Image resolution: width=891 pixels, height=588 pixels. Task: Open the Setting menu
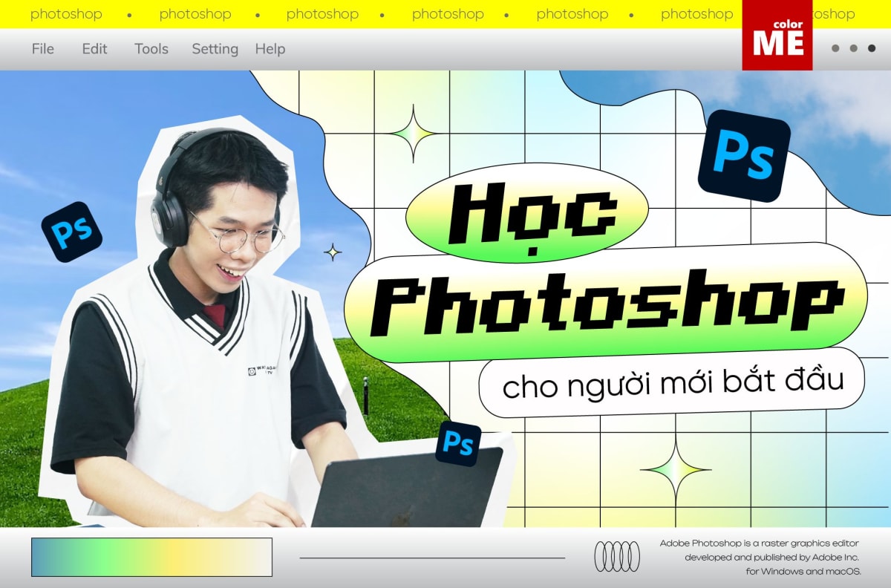[215, 49]
